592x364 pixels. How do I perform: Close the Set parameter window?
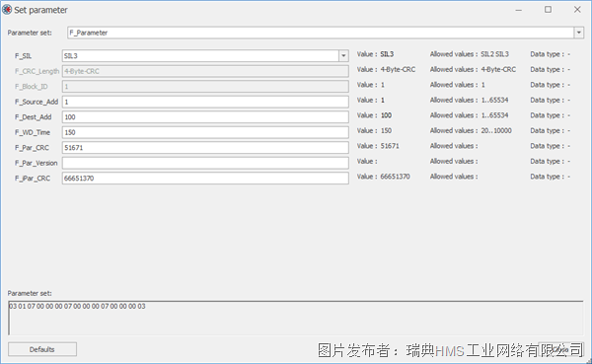(x=577, y=10)
